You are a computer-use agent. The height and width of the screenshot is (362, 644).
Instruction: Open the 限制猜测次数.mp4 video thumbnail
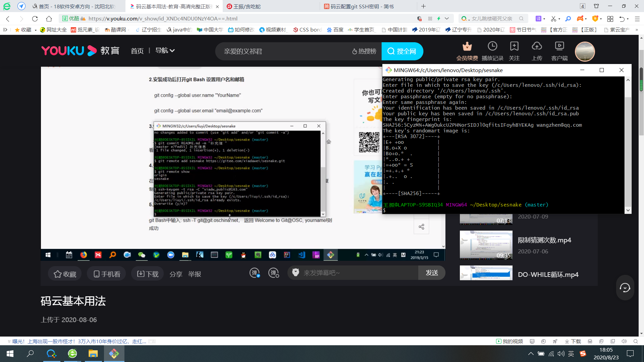486,245
